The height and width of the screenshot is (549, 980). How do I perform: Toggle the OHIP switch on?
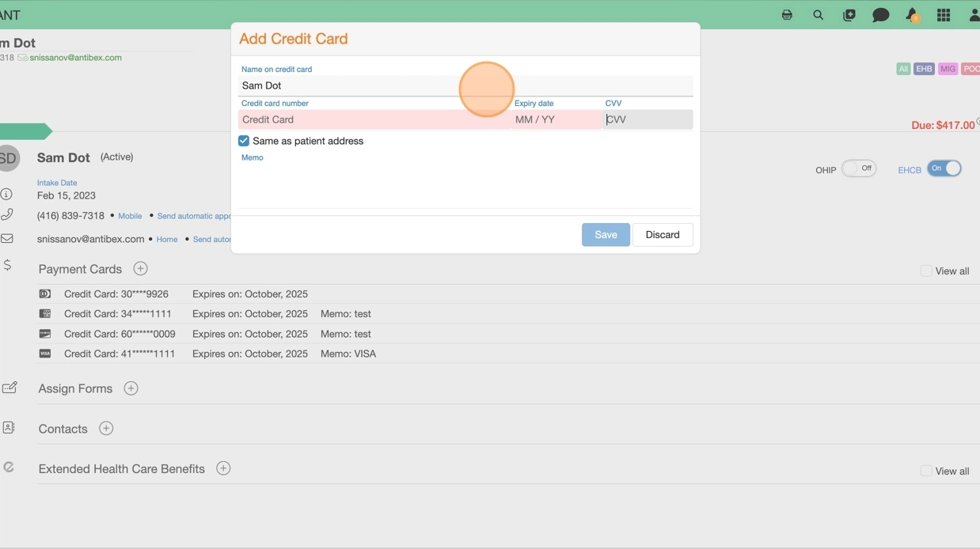(x=858, y=168)
